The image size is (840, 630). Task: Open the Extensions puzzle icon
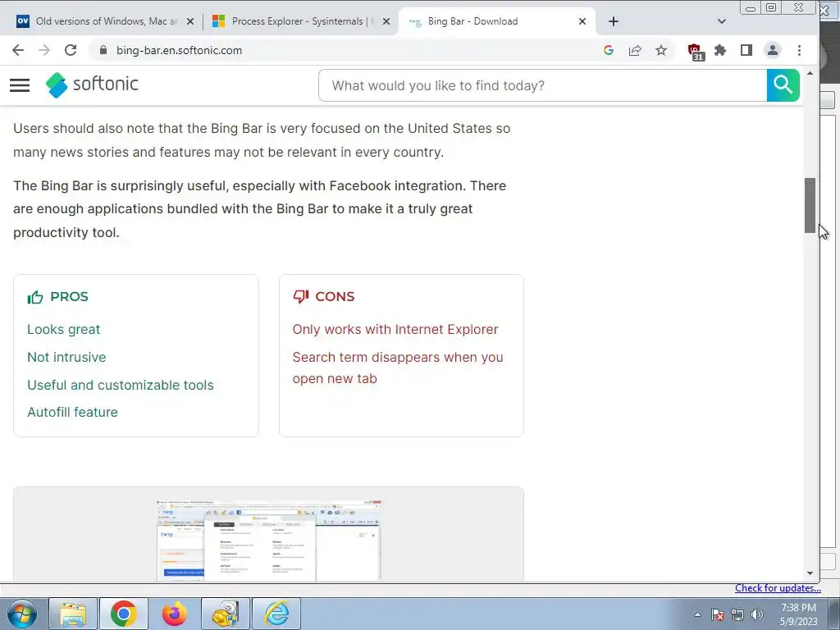(720, 50)
